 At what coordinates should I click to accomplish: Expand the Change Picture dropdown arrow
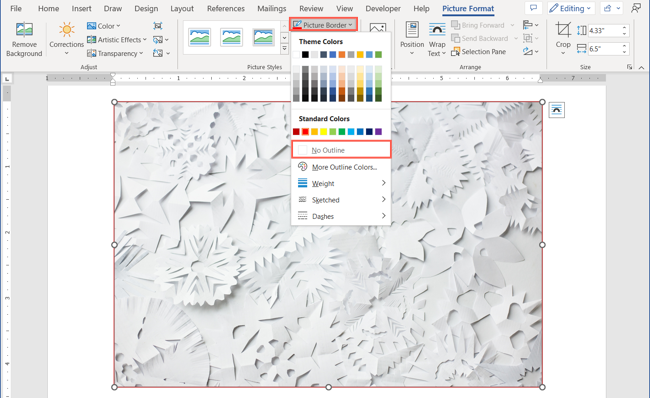167,40
